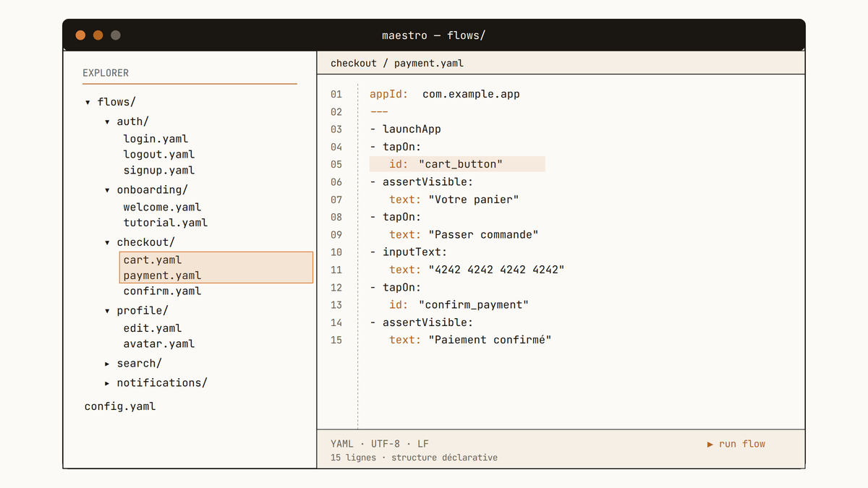Viewport: 868px width, 488px height.
Task: Click the --- separator on line 02
Action: pos(379,111)
